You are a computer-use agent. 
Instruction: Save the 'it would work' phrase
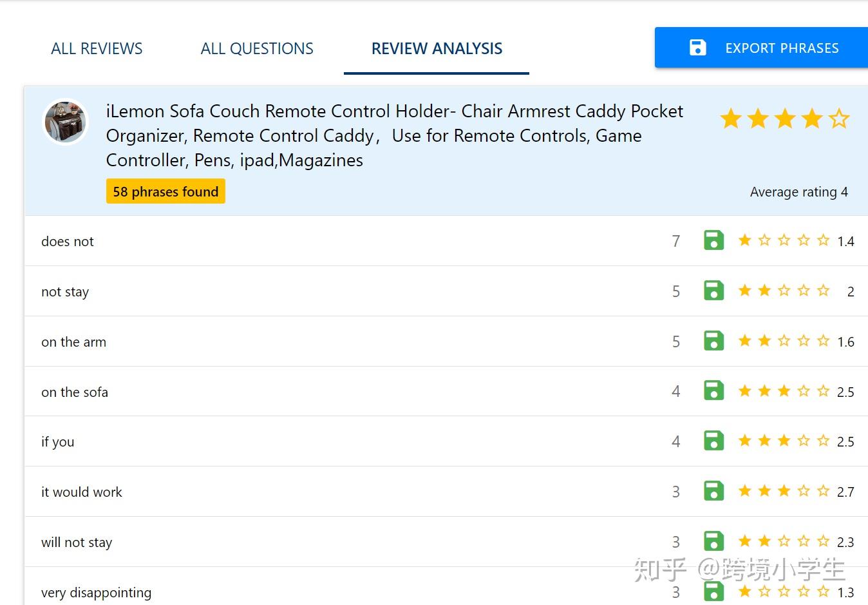(x=713, y=491)
